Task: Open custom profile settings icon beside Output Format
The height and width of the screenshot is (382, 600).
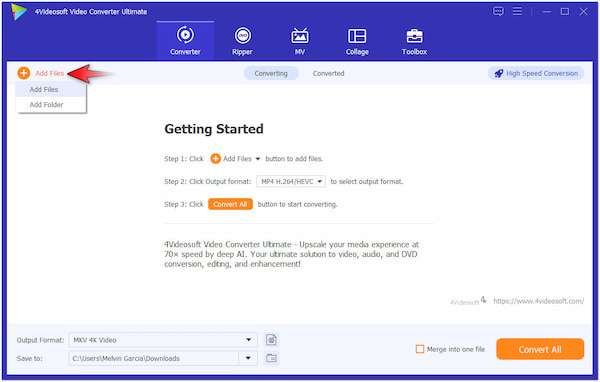Action: tap(271, 340)
